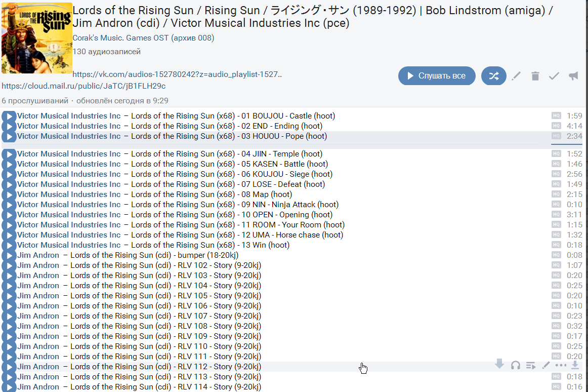Click HQ badge on 10 OPEN - Opening row
Screen dimensions: 588x392
[556, 214]
